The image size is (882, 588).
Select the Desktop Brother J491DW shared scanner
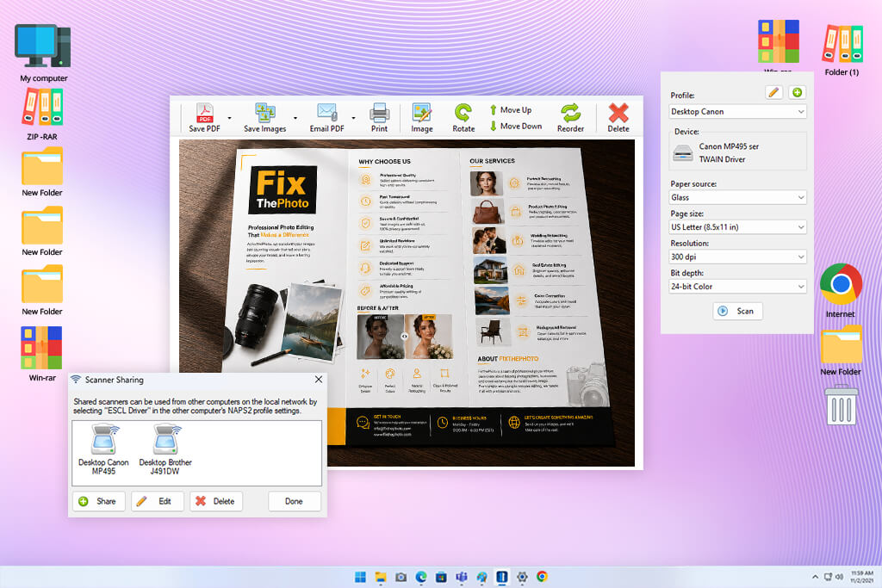point(165,449)
